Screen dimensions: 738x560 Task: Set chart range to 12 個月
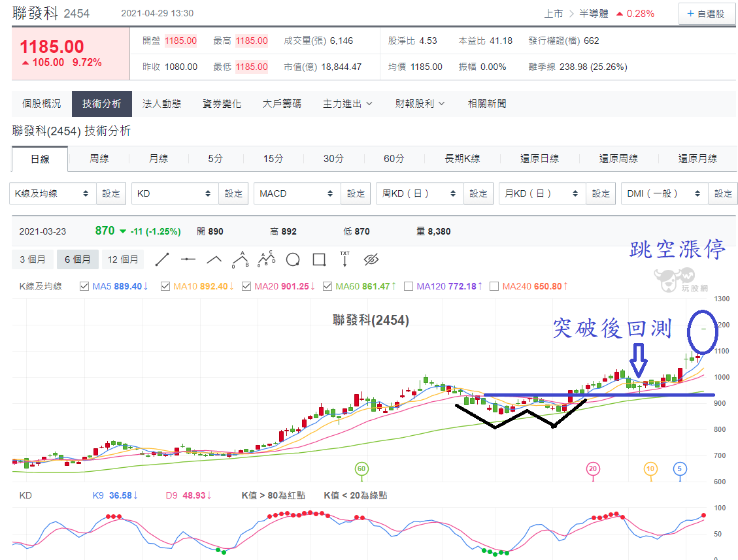click(123, 259)
